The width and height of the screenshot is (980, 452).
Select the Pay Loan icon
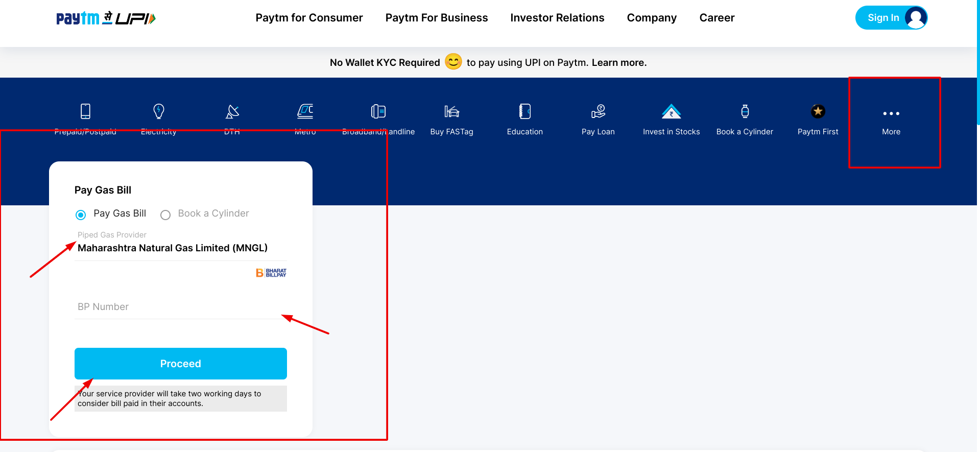(598, 111)
